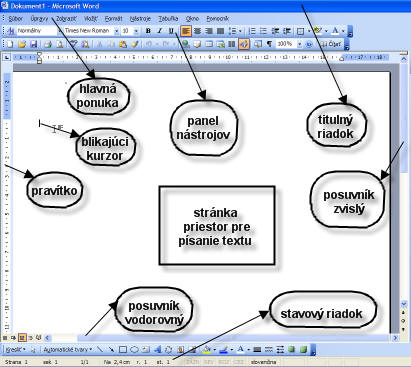Image resolution: width=411 pixels, height=367 pixels.
Task: Open a file with the folder icon
Action: pos(22,44)
